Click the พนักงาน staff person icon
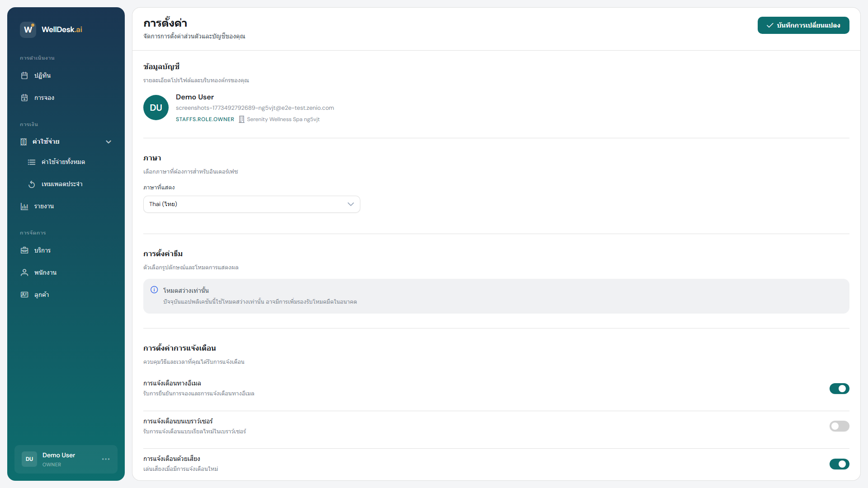The height and width of the screenshot is (488, 868). click(x=24, y=272)
